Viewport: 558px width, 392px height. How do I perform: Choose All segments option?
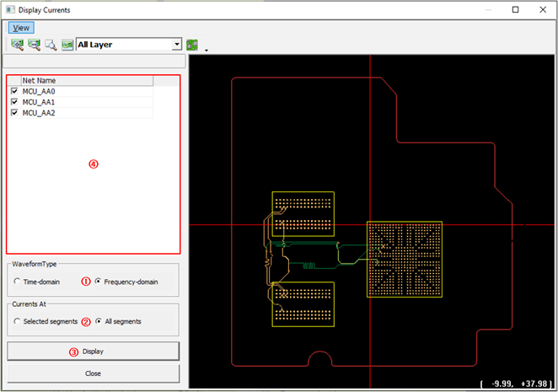point(99,322)
